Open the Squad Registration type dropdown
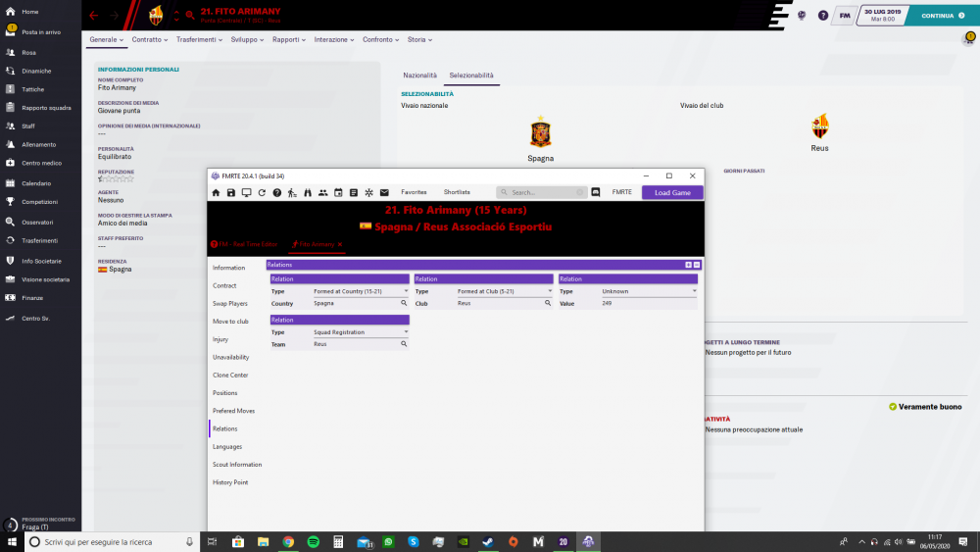980x552 pixels. [406, 332]
